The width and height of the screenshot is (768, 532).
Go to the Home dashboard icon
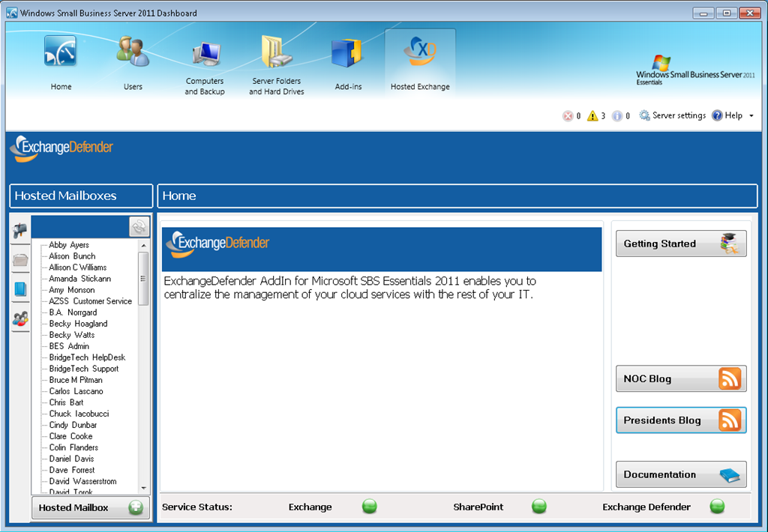(61, 61)
